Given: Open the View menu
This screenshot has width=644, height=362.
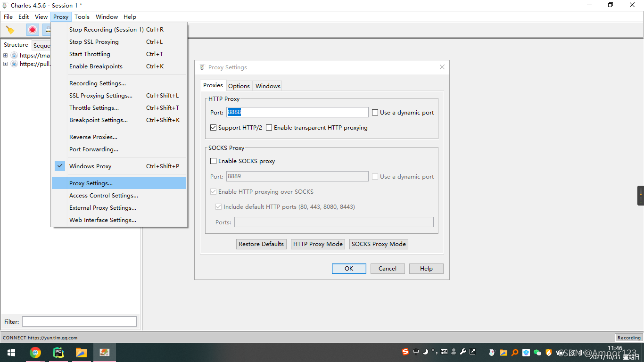Looking at the screenshot, I should pyautogui.click(x=41, y=16).
